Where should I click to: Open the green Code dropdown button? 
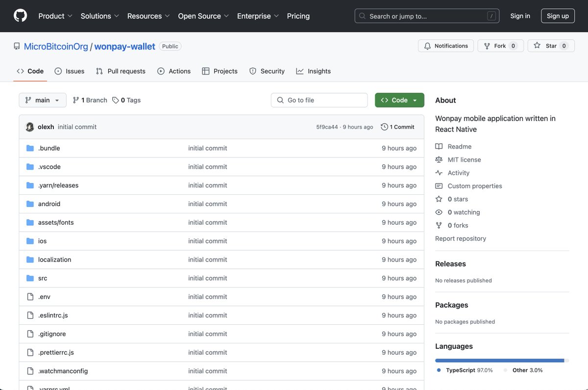click(399, 100)
